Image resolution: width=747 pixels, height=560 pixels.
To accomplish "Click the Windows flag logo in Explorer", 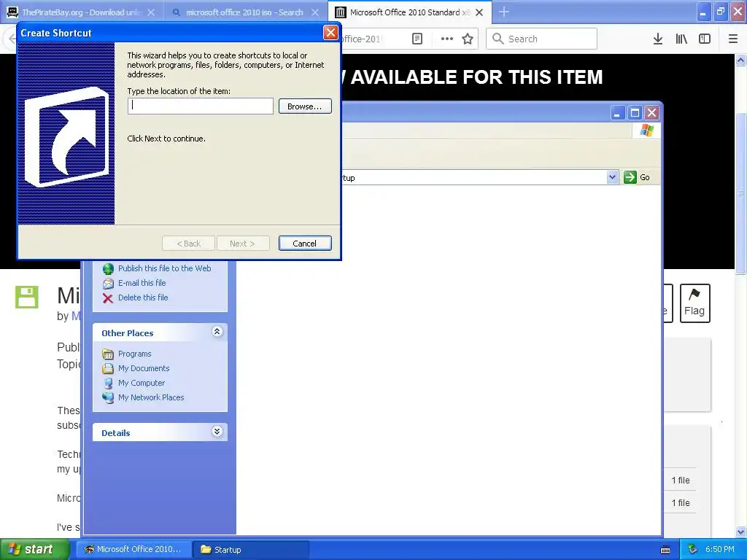I will (647, 131).
